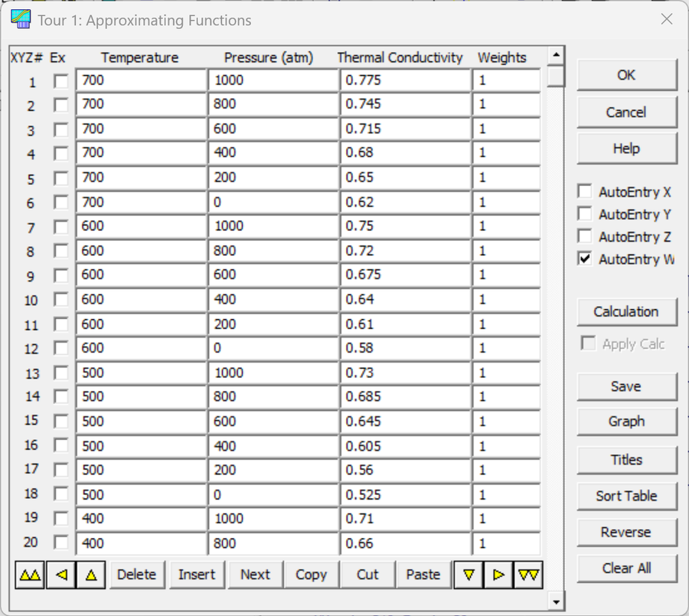
Task: Click the table scrollbar down arrow
Action: (556, 602)
